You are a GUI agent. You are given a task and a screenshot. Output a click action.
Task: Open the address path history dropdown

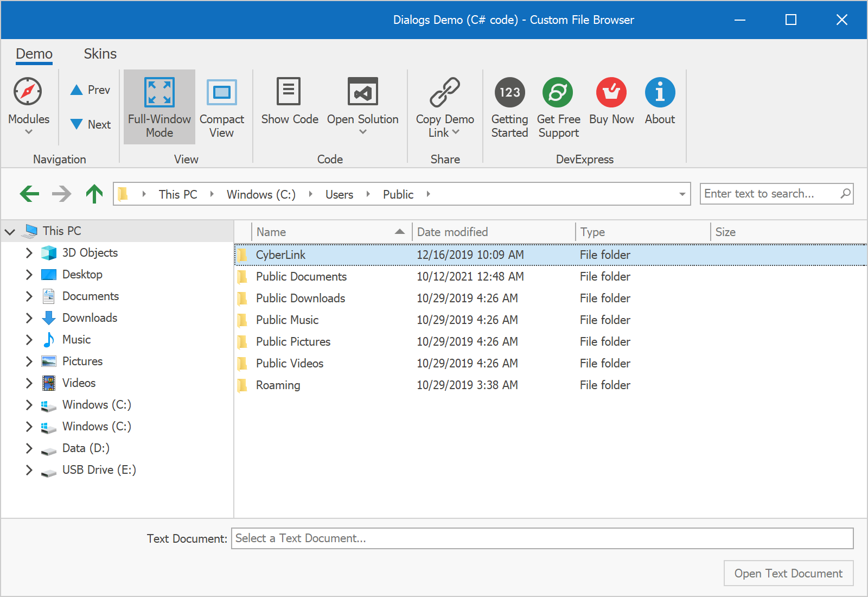682,194
